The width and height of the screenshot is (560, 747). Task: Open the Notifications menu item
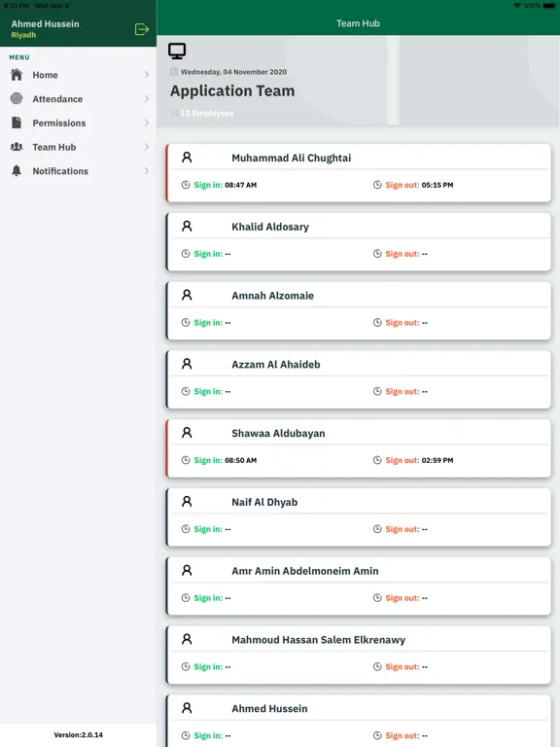[x=78, y=171]
